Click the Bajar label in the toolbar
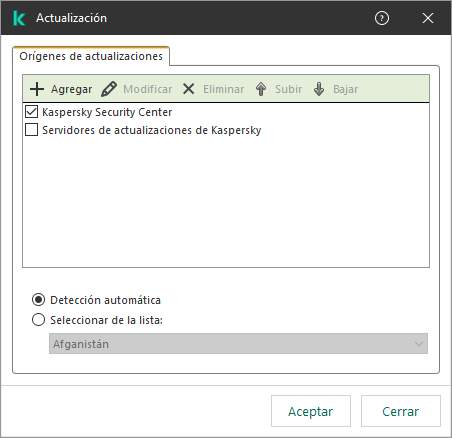The height and width of the screenshot is (438, 452). click(346, 89)
